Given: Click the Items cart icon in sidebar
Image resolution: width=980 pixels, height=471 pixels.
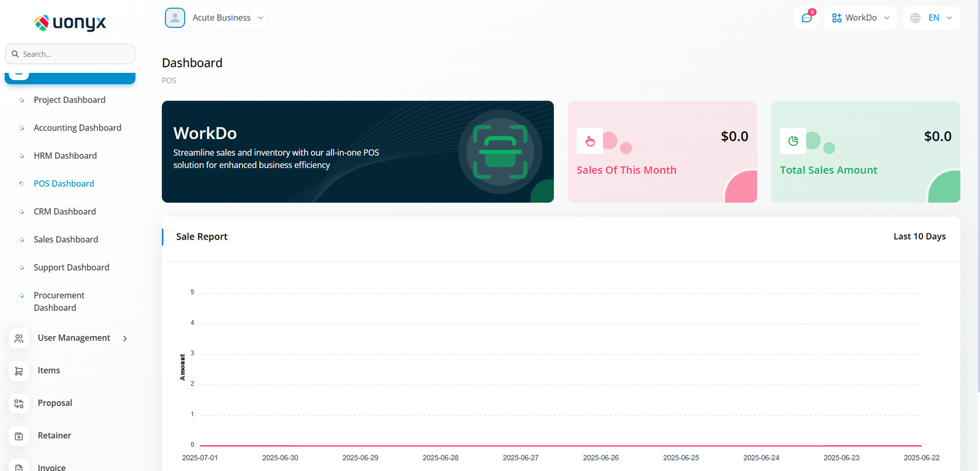Looking at the screenshot, I should tap(19, 371).
